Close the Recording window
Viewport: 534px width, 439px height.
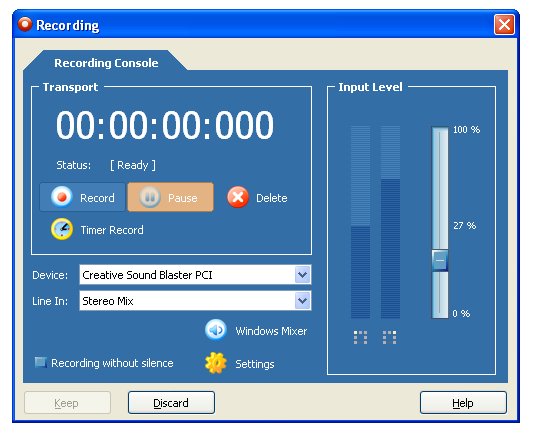tap(504, 25)
